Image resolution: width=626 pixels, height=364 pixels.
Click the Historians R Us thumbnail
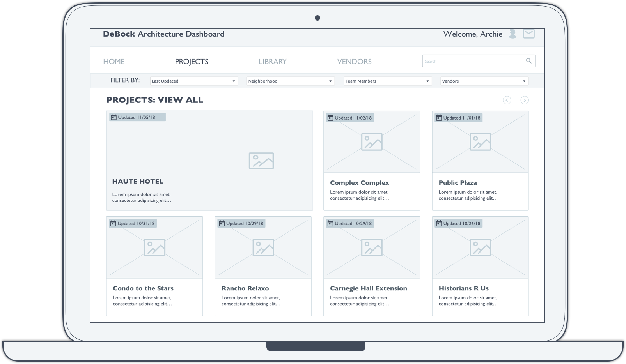(480, 247)
